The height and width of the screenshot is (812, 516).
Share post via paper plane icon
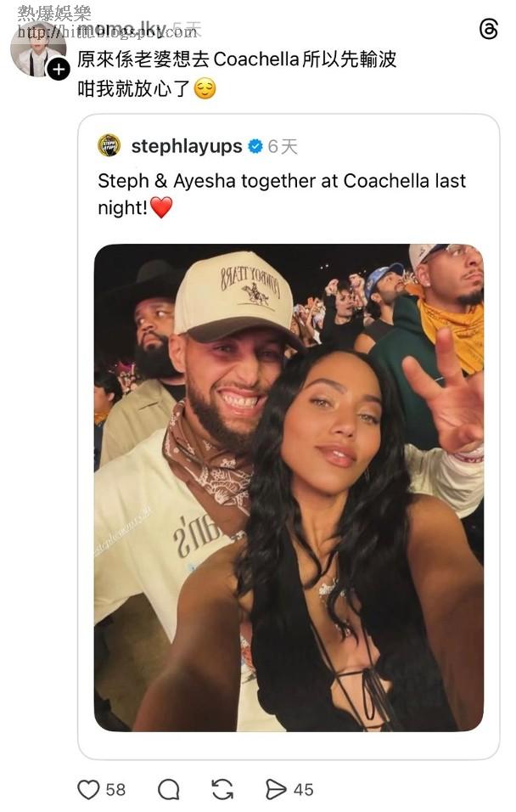pos(276,789)
